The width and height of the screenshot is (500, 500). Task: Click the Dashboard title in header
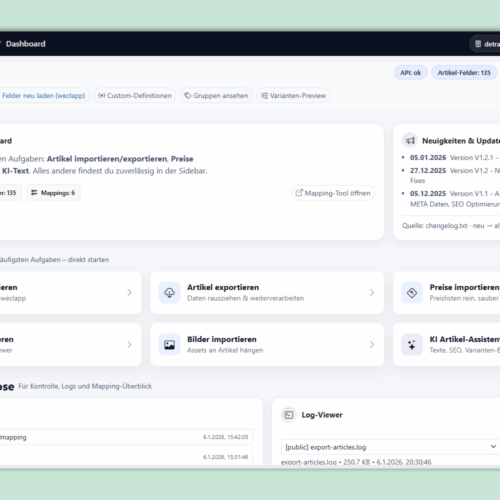(26, 44)
